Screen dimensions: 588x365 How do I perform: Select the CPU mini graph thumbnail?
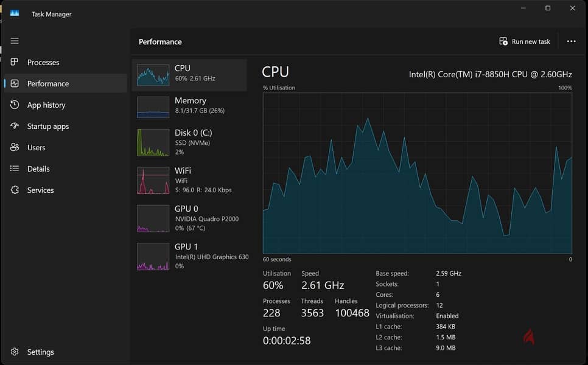(x=153, y=75)
